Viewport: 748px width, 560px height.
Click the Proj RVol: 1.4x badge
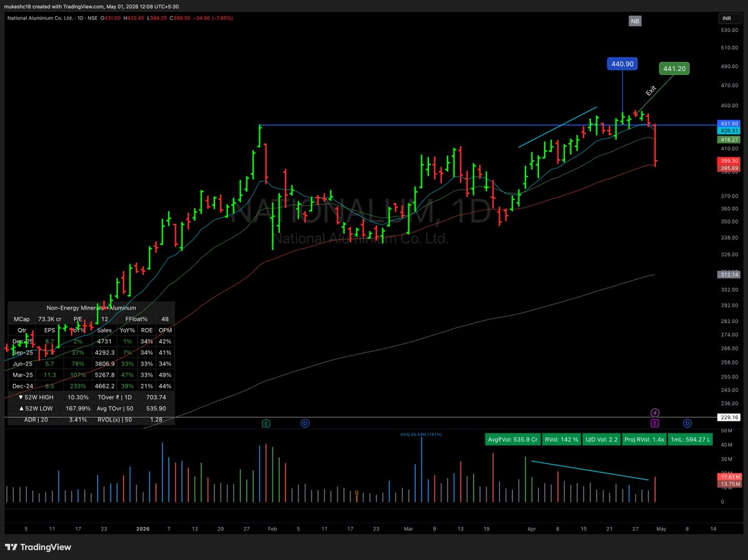[x=644, y=439]
